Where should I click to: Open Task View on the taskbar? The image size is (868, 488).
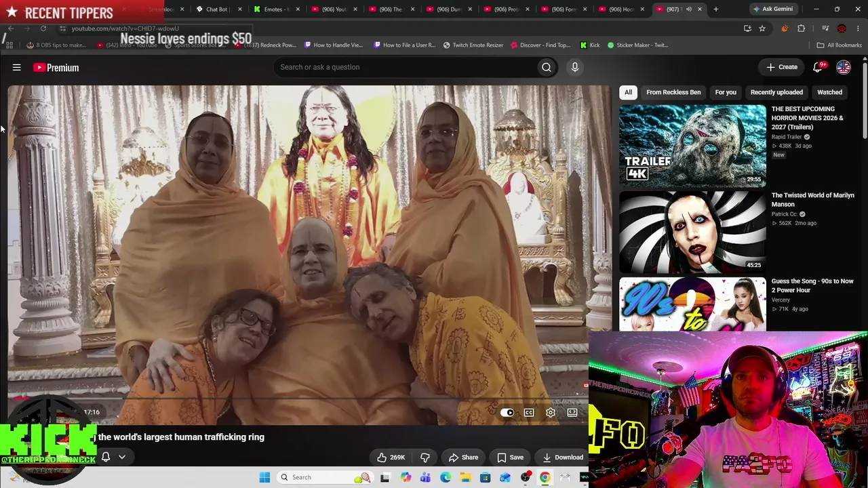click(385, 477)
